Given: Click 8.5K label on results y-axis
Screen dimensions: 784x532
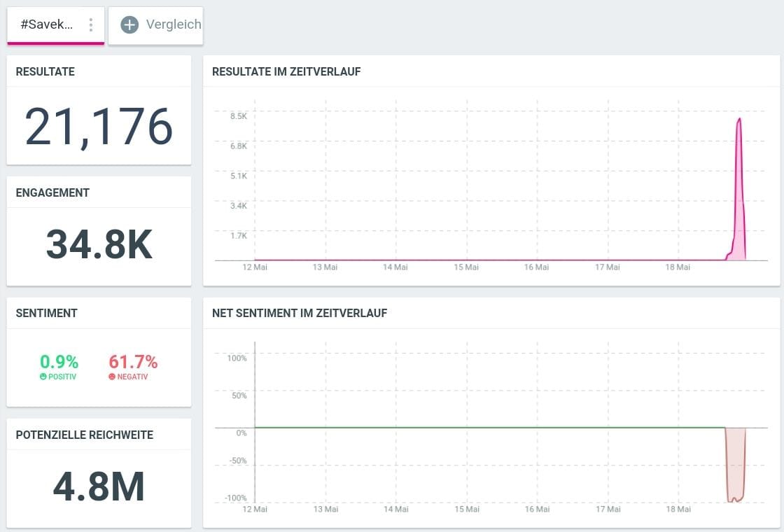Looking at the screenshot, I should (239, 116).
